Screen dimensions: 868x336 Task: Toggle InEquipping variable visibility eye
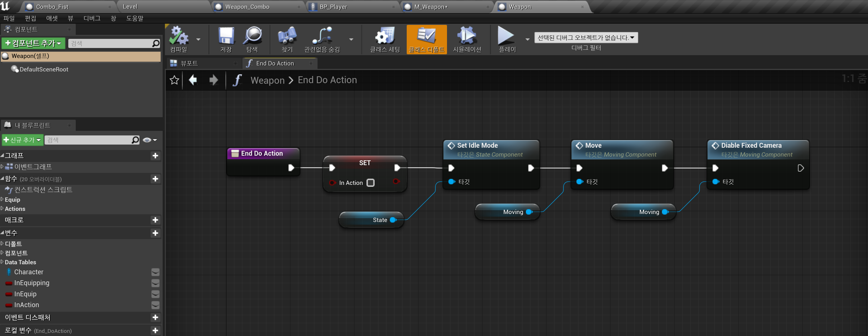tap(155, 283)
